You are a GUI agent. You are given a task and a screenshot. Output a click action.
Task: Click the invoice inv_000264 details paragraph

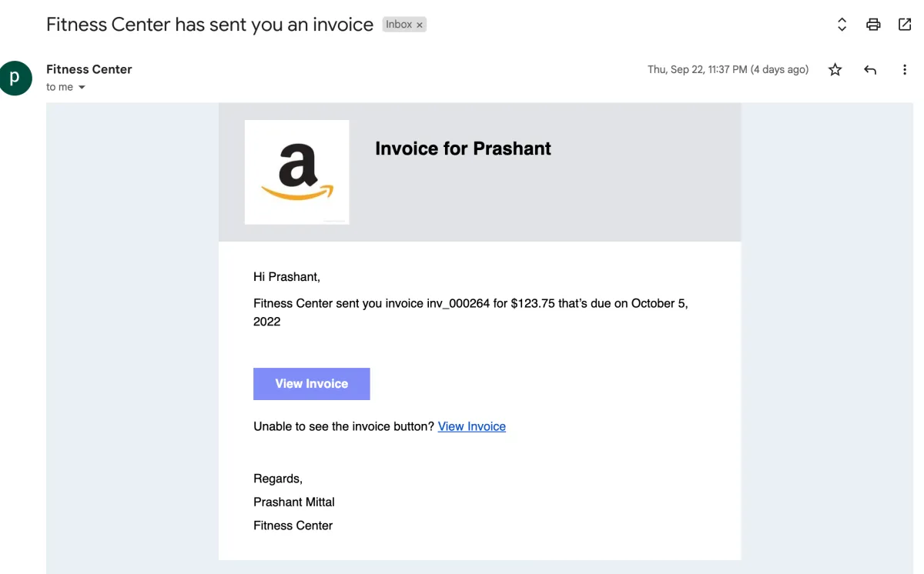pos(470,312)
